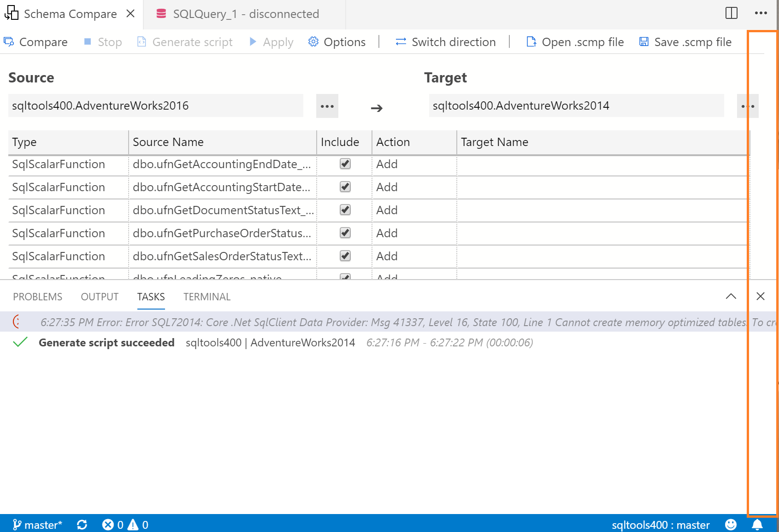
Task: Open the Target selection ellipsis menu
Action: pyautogui.click(x=748, y=106)
